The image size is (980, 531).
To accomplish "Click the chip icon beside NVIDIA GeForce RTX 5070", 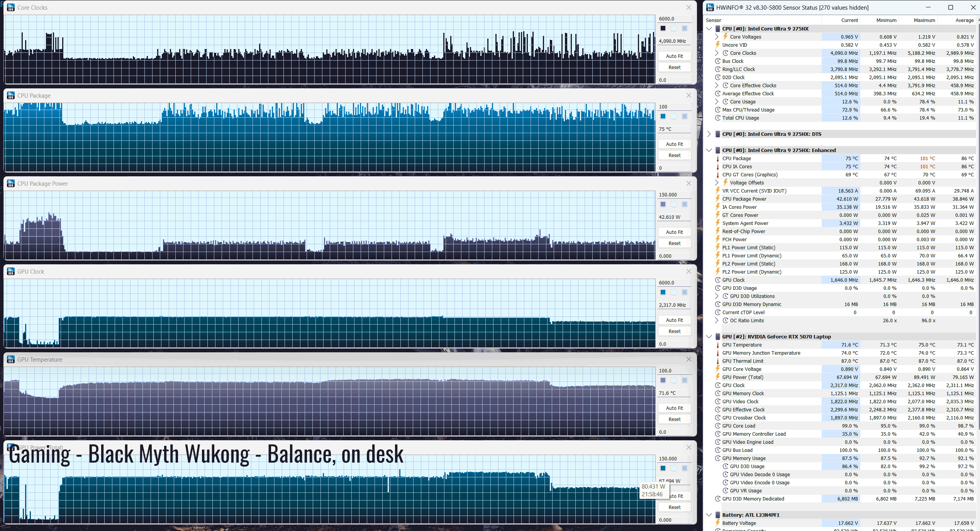I will click(718, 337).
